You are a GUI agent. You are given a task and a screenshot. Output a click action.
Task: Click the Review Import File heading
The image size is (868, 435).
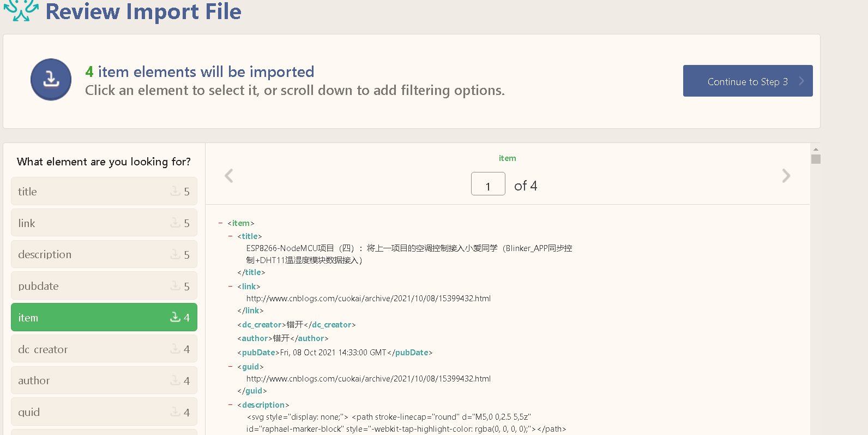tap(143, 11)
